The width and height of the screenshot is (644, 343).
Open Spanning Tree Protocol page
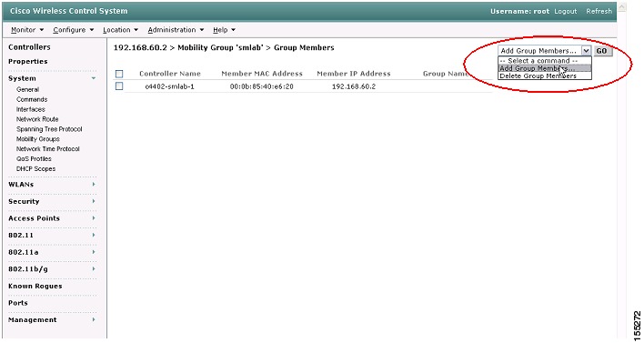(49, 129)
